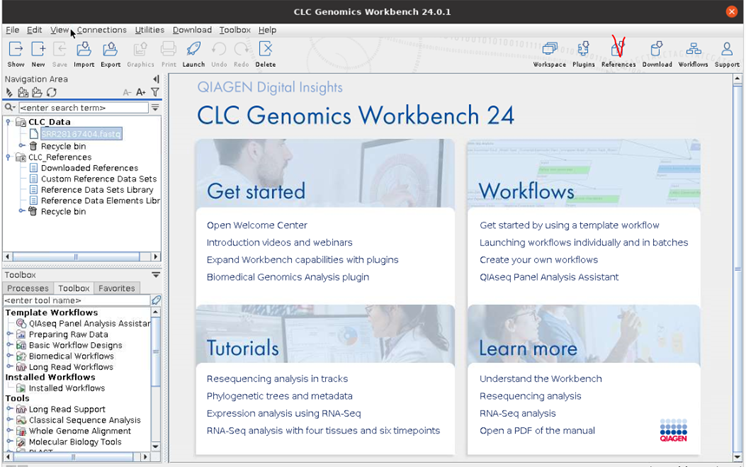Screen dimensions: 746x467
Task: Collapse the CLC_References tree node
Action: [x=8, y=157]
